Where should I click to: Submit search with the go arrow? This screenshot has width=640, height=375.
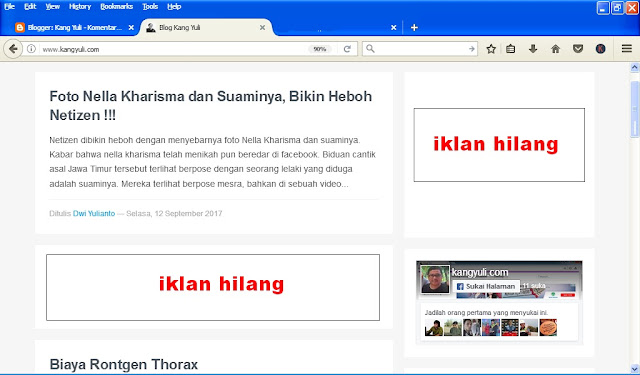tap(471, 49)
